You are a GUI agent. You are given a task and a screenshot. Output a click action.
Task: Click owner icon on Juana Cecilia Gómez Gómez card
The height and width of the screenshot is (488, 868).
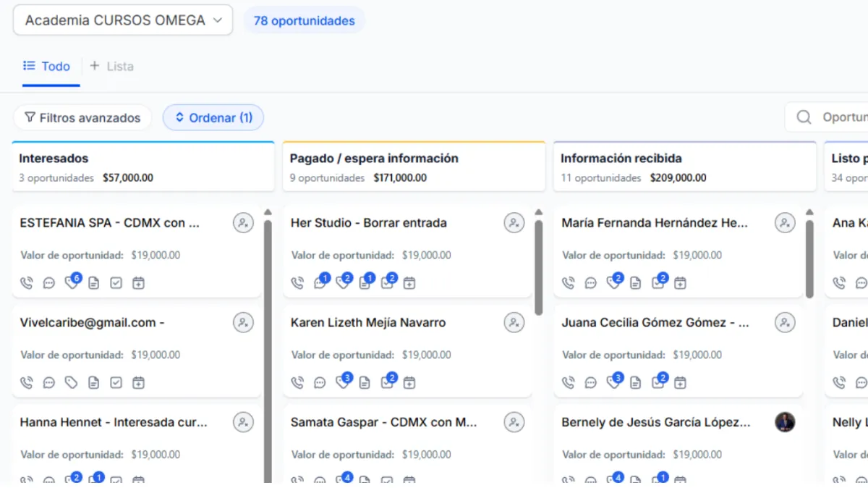[785, 323]
